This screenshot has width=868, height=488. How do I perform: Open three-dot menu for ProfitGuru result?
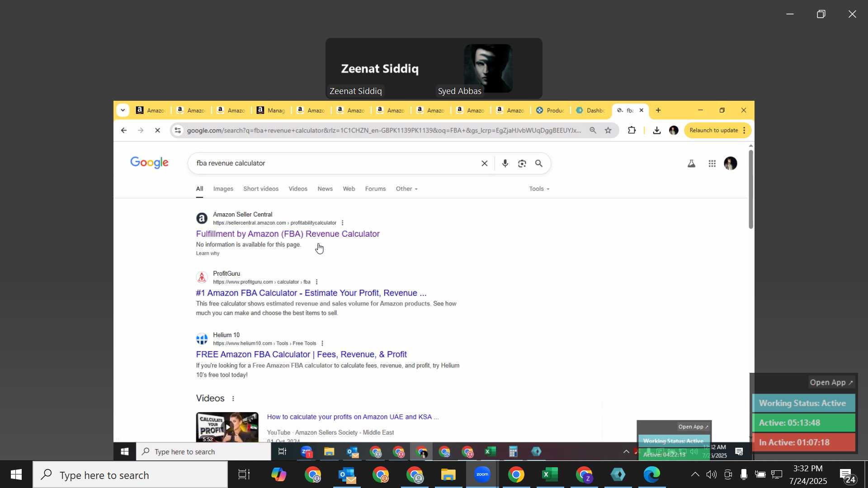(x=316, y=282)
